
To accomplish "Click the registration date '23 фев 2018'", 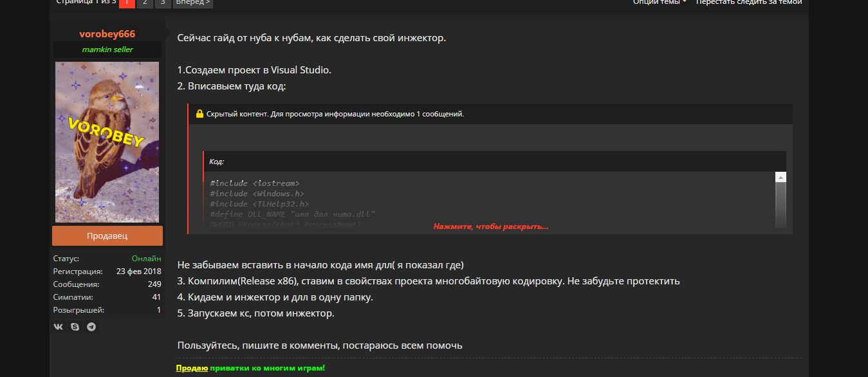I will (139, 271).
